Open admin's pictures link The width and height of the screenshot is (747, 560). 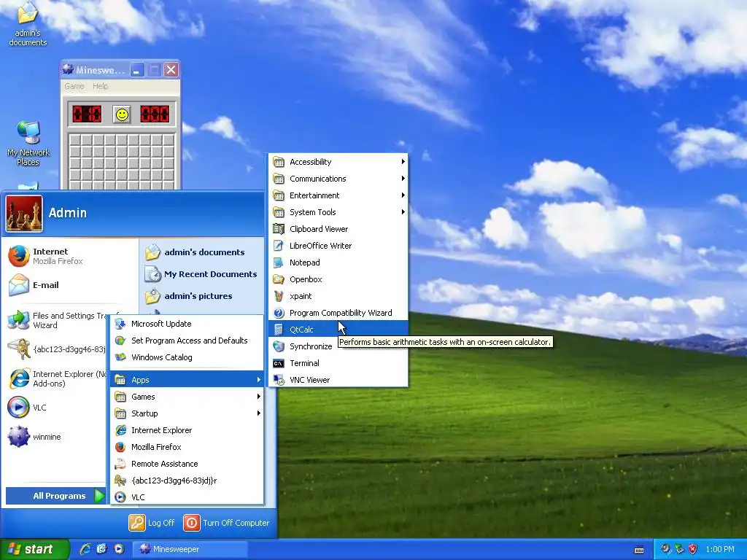pyautogui.click(x=189, y=296)
